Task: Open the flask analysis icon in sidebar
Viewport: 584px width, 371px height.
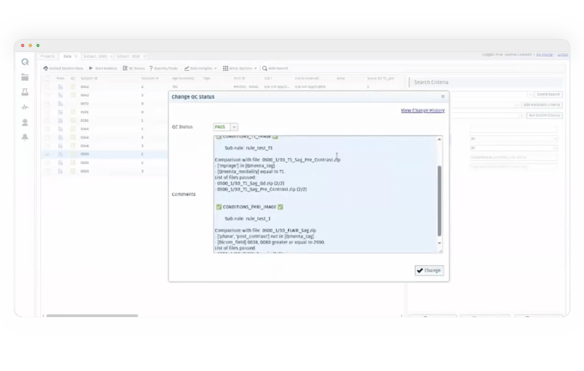Action: 25,92
